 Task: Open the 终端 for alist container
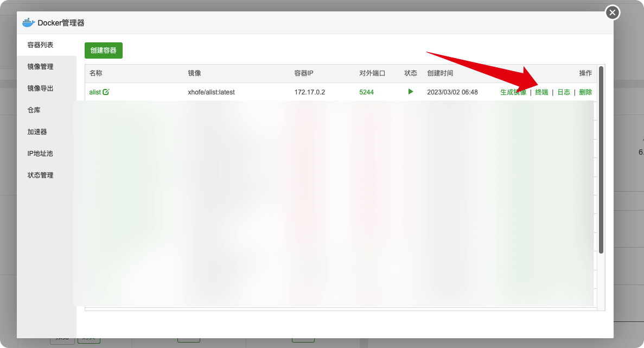click(541, 92)
